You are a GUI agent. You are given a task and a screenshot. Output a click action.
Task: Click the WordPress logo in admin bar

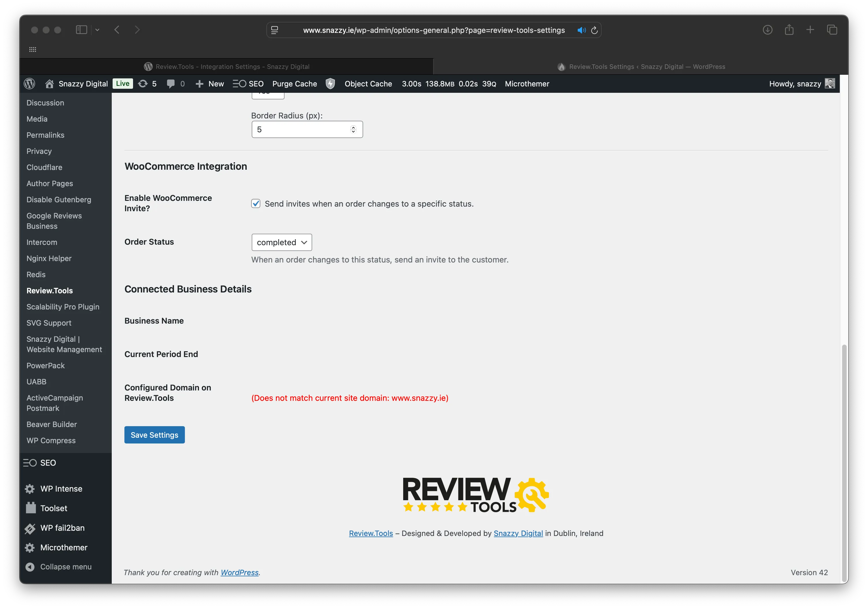click(29, 84)
